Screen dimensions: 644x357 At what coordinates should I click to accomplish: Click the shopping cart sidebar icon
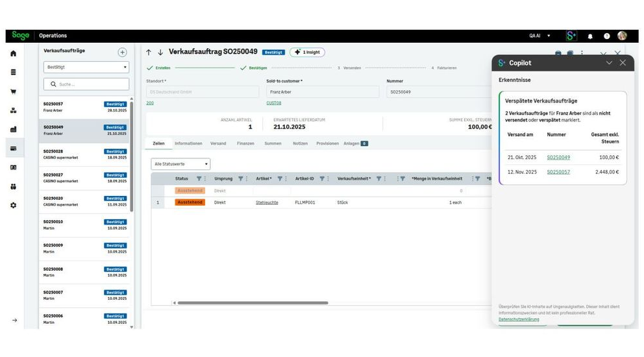[13, 92]
